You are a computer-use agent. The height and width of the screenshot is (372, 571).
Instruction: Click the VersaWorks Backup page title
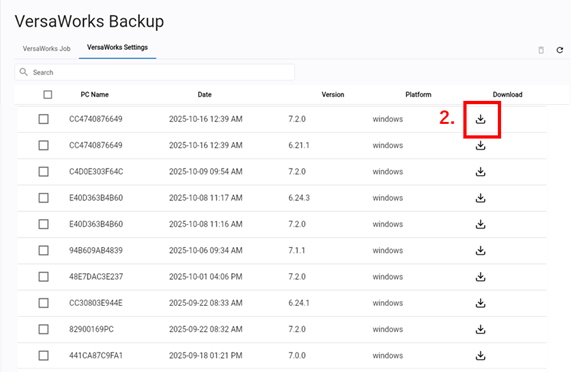tap(89, 21)
